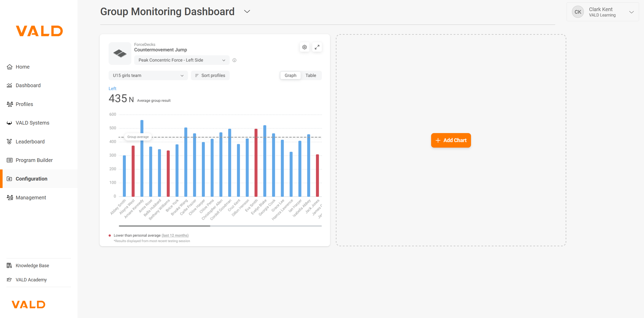The width and height of the screenshot is (644, 318).
Task: Switch to Table view
Action: coord(311,75)
